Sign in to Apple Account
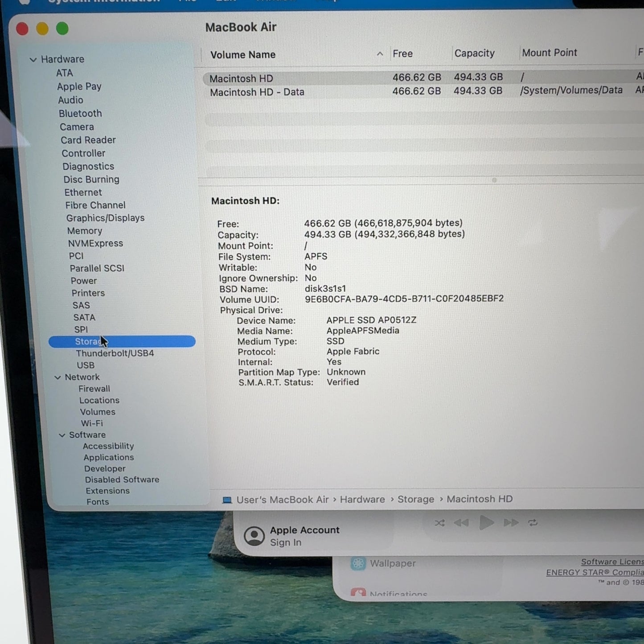 point(286,543)
